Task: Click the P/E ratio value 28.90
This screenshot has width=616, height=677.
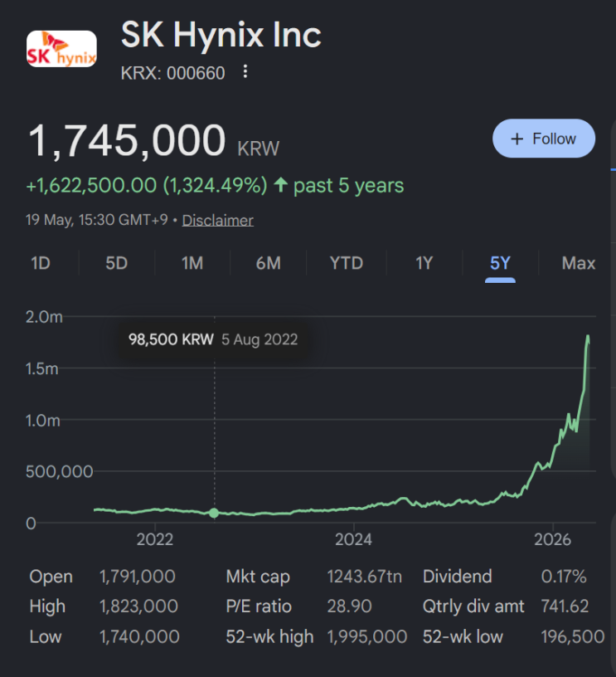Action: pos(349,606)
